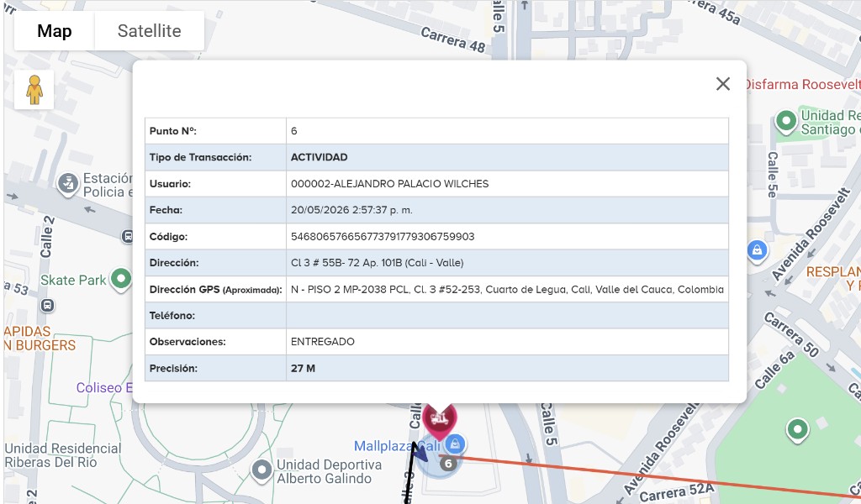Click the red delivery pin marker

tap(439, 421)
